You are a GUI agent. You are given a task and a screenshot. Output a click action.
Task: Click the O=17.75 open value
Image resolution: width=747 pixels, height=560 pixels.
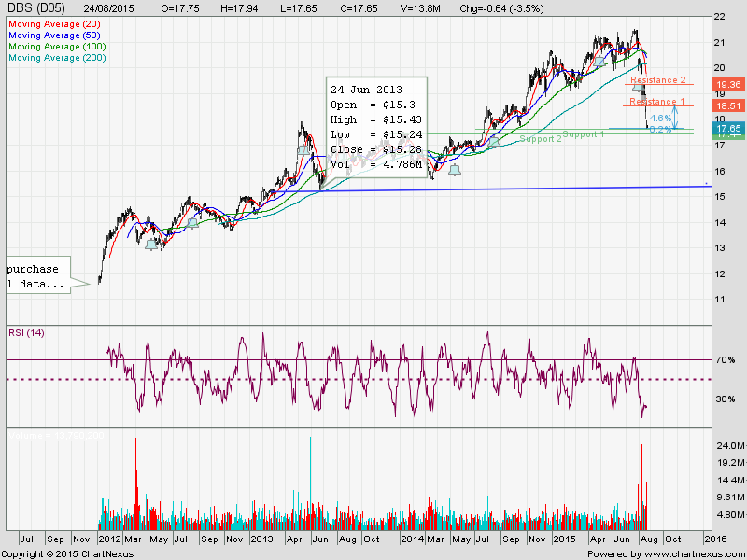point(180,8)
